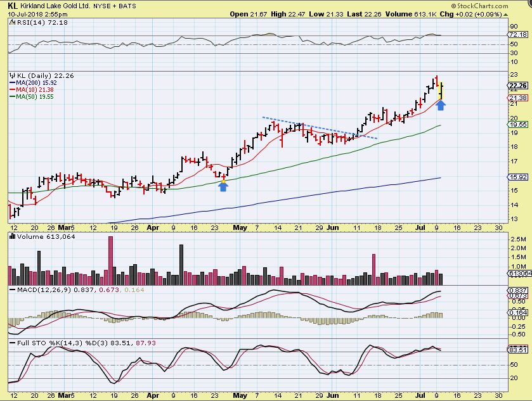Image resolution: width=532 pixels, height=401 pixels.
Task: Click the green 19.55 MA tag on right axis
Action: pos(518,125)
